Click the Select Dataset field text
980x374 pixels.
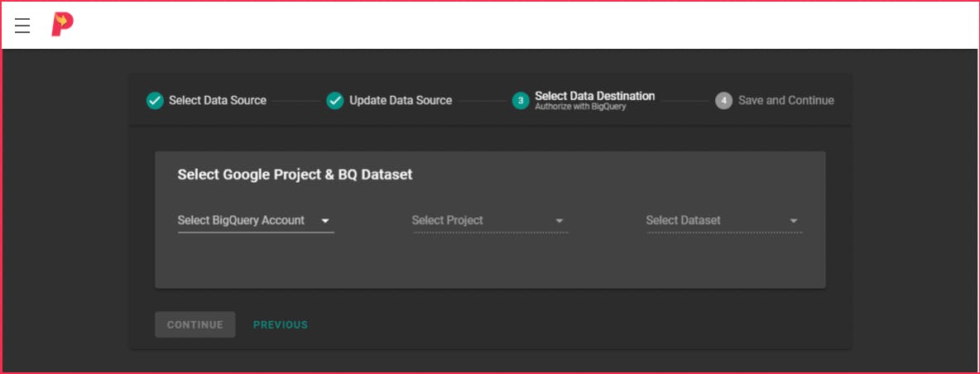[x=683, y=220]
